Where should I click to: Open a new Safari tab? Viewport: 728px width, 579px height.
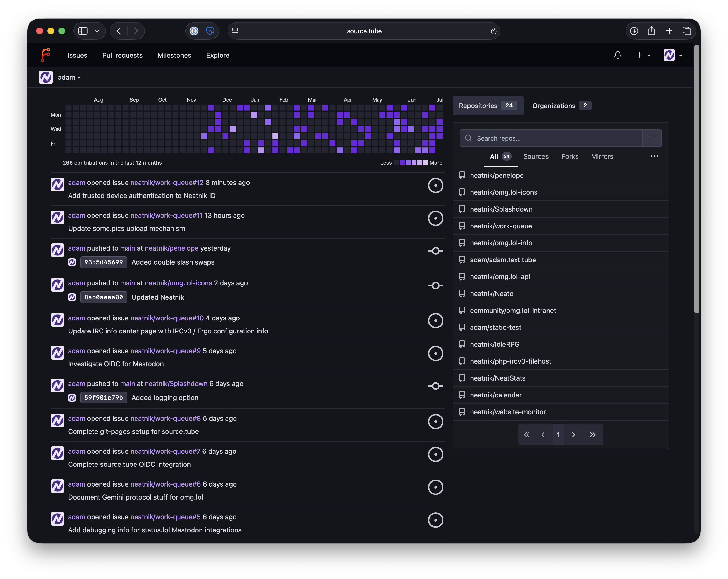click(x=669, y=31)
